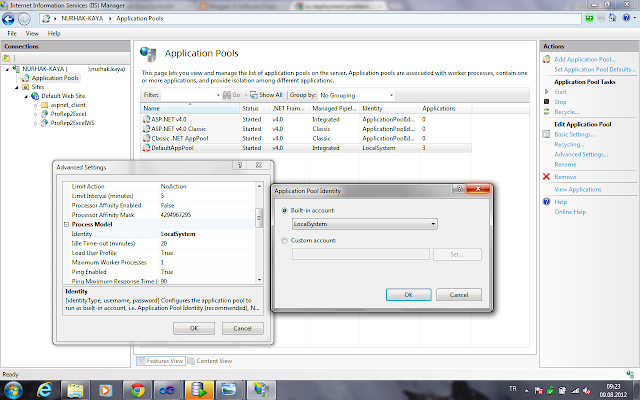Image resolution: width=640 pixels, height=400 pixels.
Task: Collapse the NURHAK-KAYA server node
Action: click(7, 69)
